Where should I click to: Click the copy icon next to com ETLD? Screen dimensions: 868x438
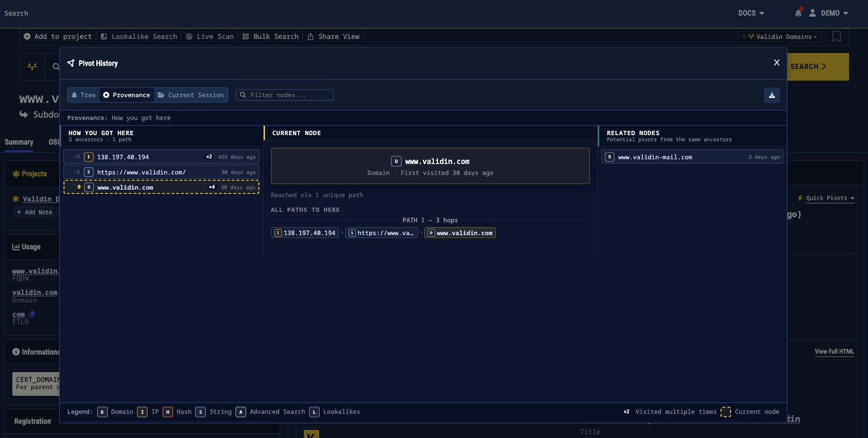32,314
